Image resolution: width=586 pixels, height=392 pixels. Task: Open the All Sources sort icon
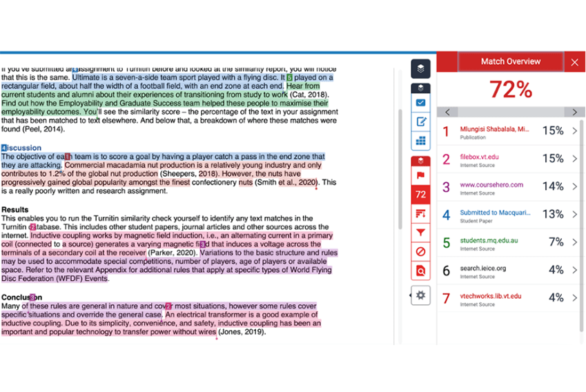tap(421, 214)
